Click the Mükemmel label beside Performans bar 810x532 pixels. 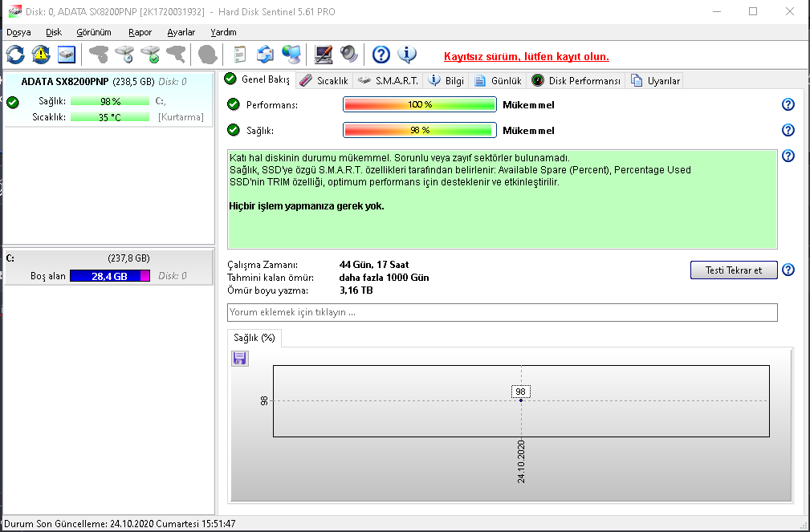(x=528, y=105)
